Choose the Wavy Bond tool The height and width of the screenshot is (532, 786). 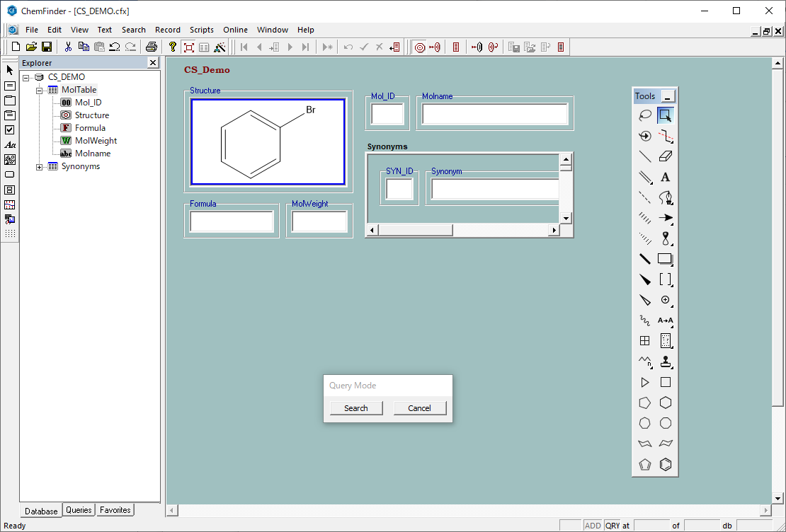pos(644,320)
